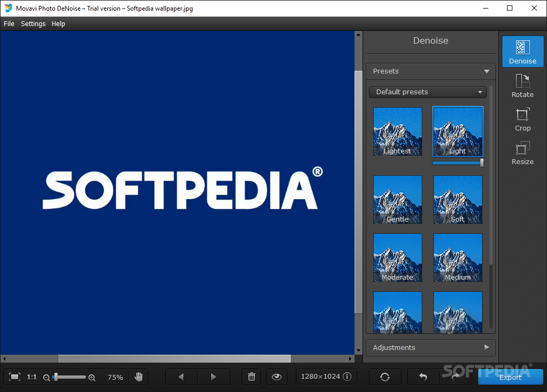Minimize the application window
The image size is (547, 392).
(486, 8)
